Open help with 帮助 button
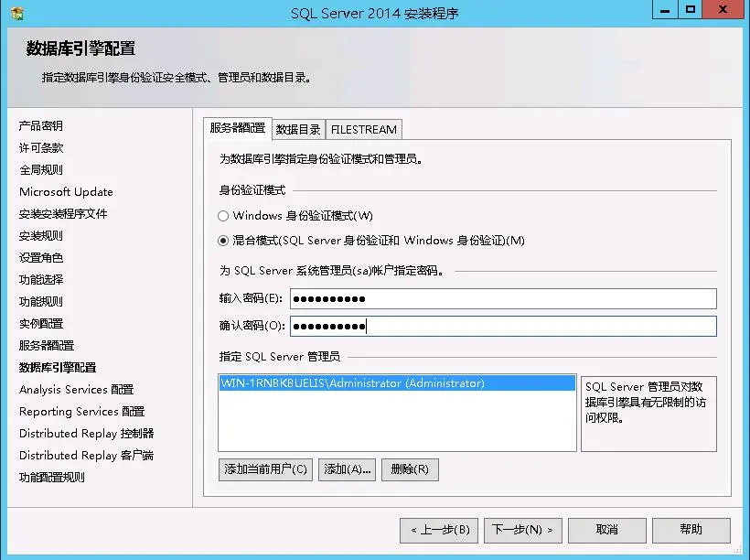This screenshot has width=750, height=560. click(691, 531)
